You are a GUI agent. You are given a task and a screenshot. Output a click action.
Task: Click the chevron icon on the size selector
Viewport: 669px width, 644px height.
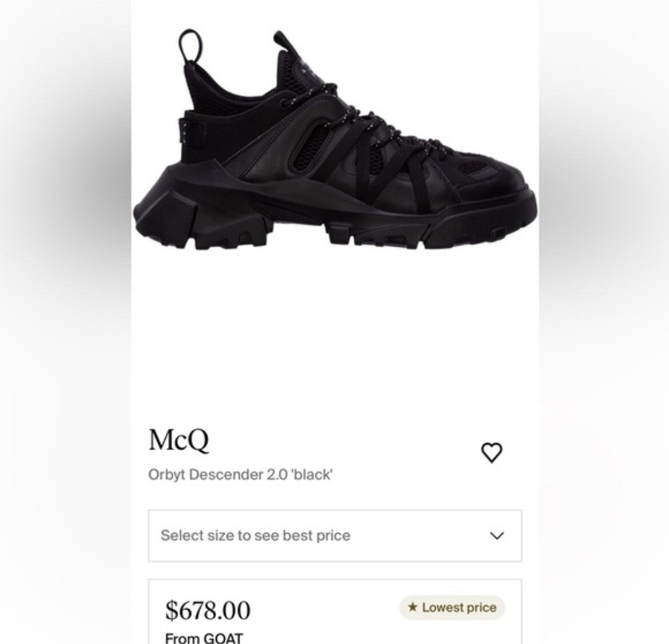(x=496, y=535)
